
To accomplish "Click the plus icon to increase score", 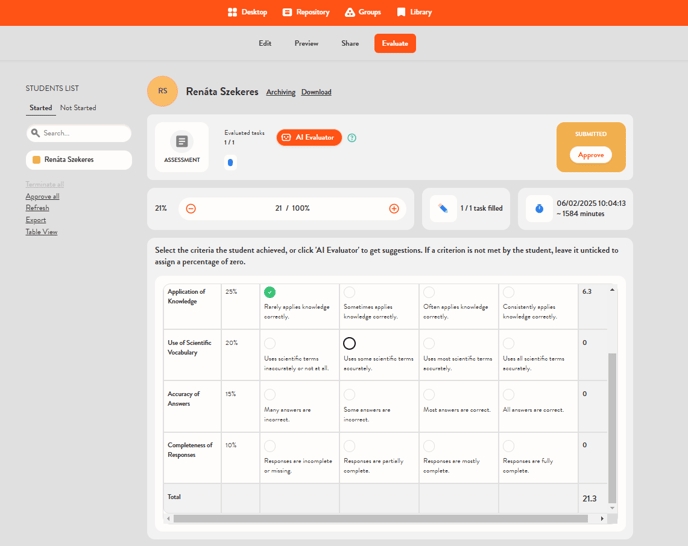I will tap(394, 208).
